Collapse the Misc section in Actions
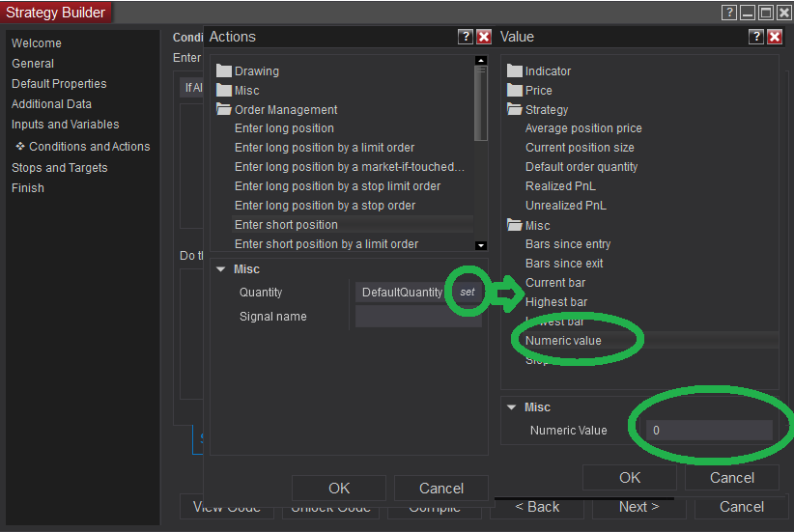The width and height of the screenshot is (794, 532). click(x=220, y=269)
